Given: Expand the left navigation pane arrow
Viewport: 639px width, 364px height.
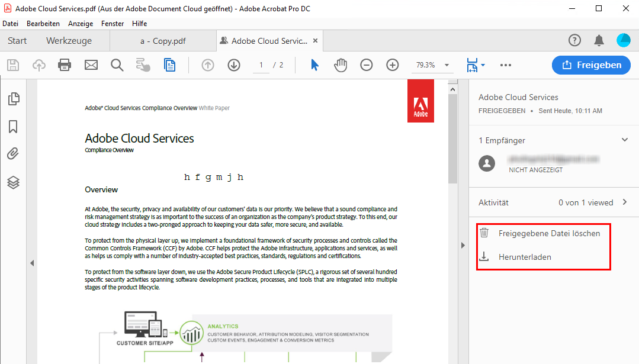Looking at the screenshot, I should [x=32, y=263].
